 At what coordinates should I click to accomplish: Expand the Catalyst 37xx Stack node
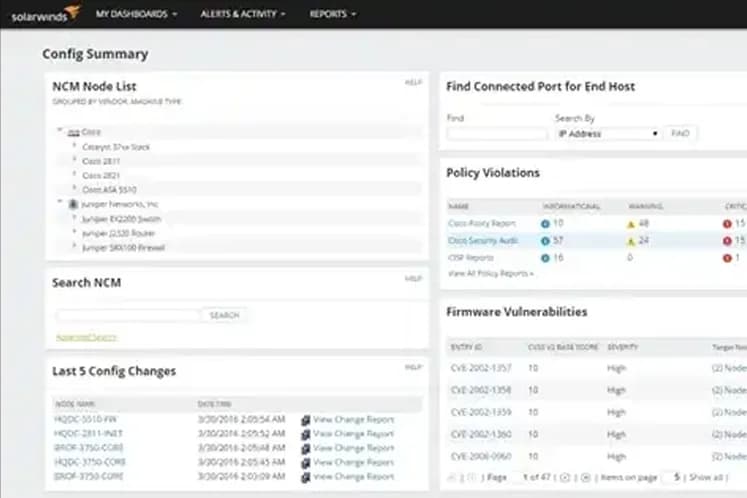pyautogui.click(x=74, y=145)
